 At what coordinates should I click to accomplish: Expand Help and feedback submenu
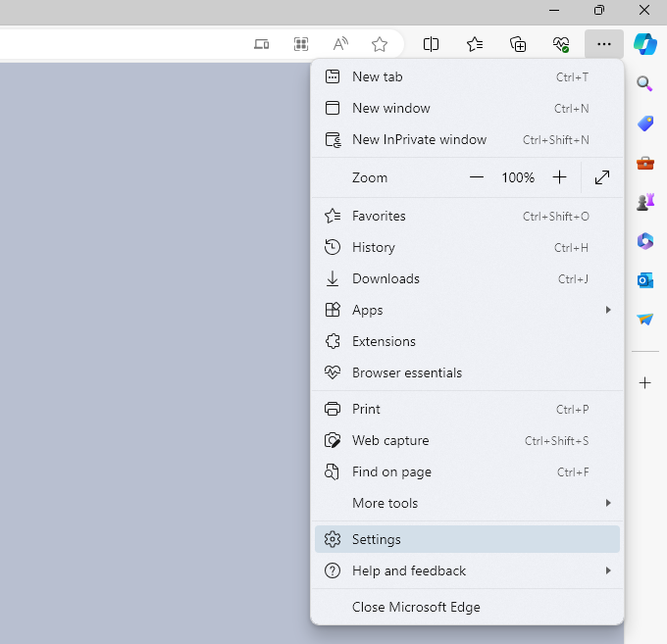(x=608, y=570)
